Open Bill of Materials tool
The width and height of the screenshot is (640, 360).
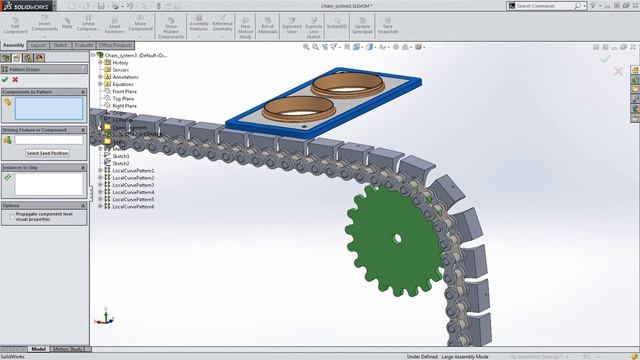[x=267, y=25]
